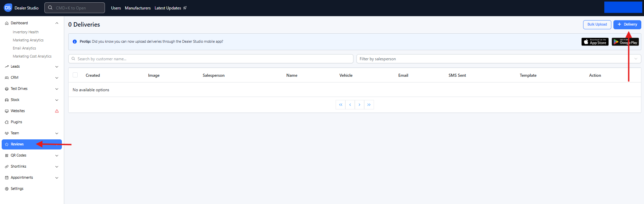Screen dimensions: 644x204
Task: Click the Test Drives steering wheel icon
Action: pos(7,89)
